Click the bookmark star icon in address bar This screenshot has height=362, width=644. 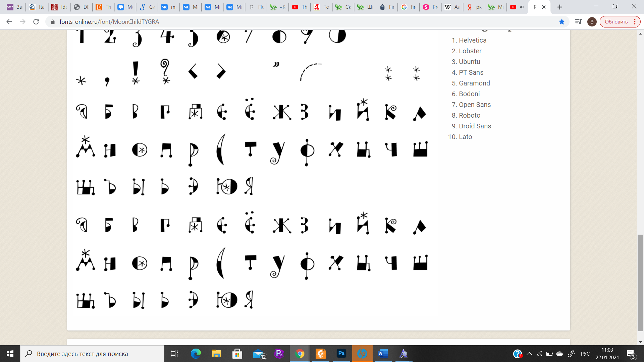[562, 22]
